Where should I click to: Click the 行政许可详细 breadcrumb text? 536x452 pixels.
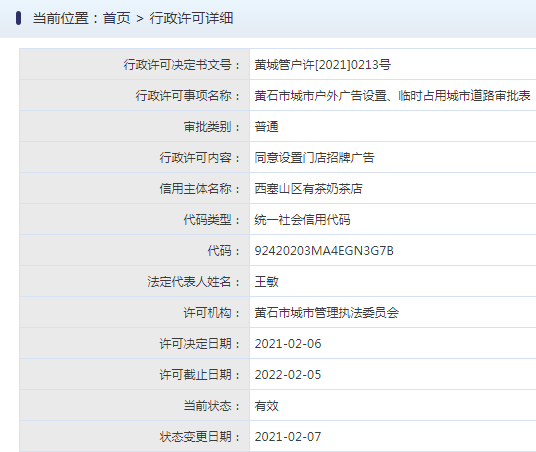[x=191, y=18]
